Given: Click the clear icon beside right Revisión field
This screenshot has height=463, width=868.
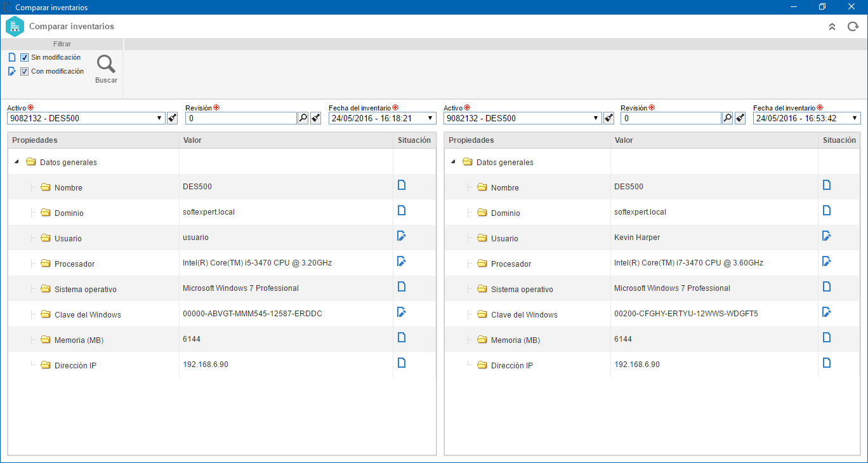Looking at the screenshot, I should [x=740, y=118].
